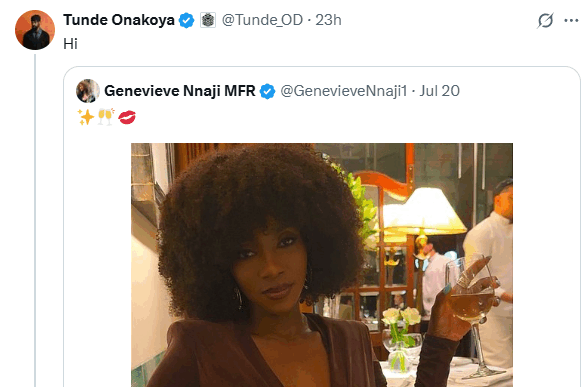Click the Tunde Onakoya display name
Screen dimensions: 582x387
119,20
